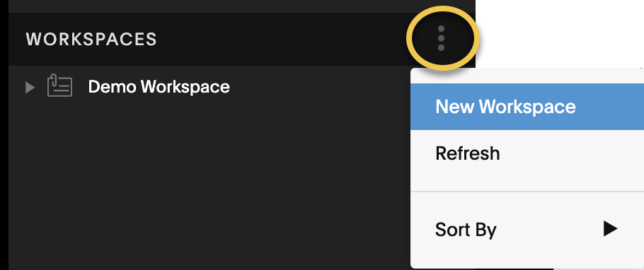Dismiss the menu via the white area
Screen dimensions: 644x270
(559, 33)
